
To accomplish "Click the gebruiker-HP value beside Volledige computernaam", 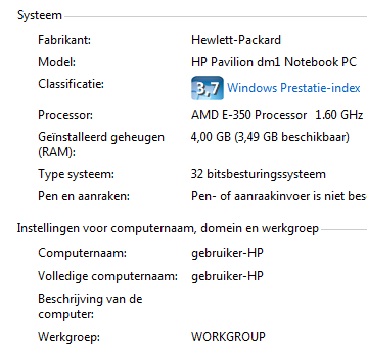I will click(227, 276).
